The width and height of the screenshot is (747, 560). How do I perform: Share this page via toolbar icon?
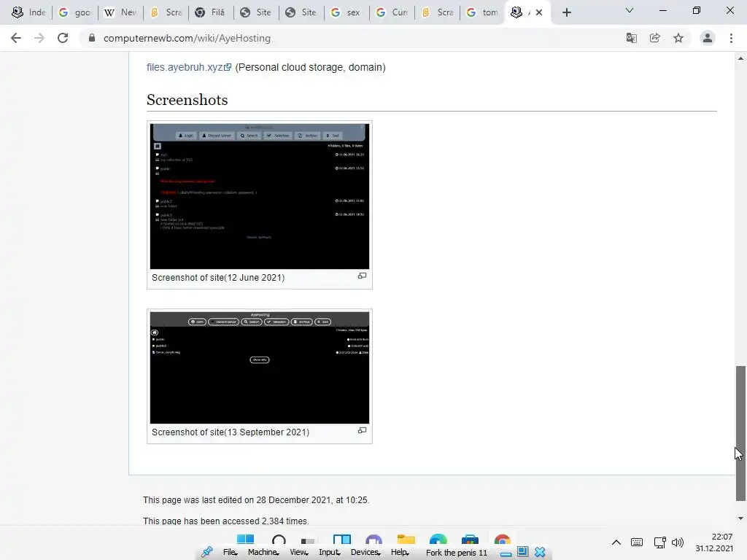(654, 38)
